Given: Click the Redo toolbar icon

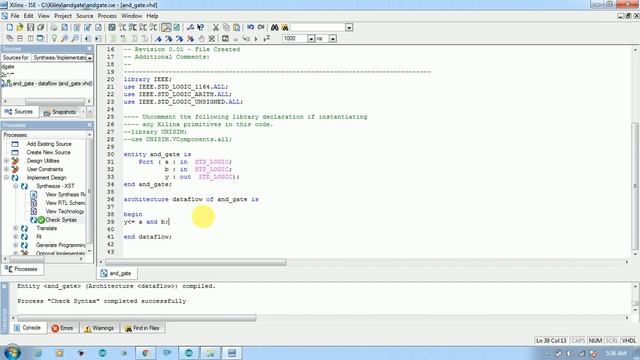Looking at the screenshot, I should click(261, 27).
